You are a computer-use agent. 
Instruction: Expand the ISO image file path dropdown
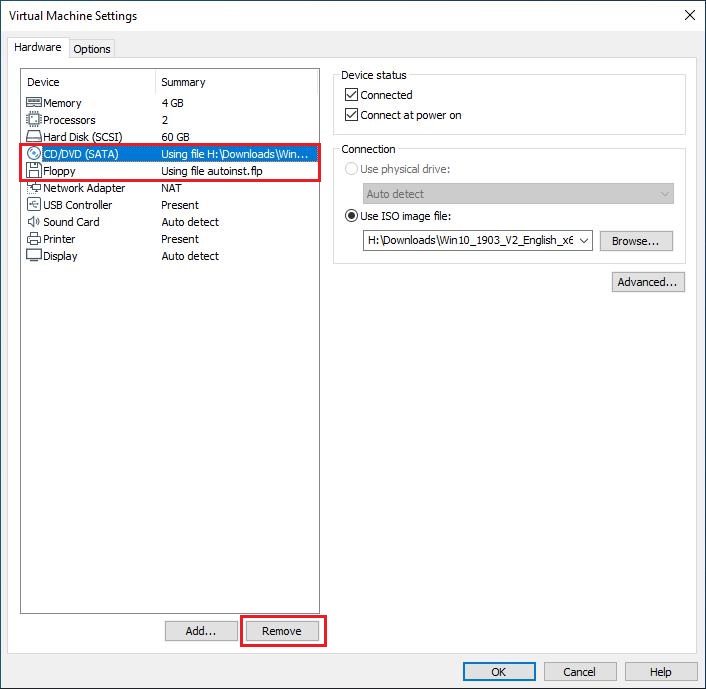(x=584, y=241)
